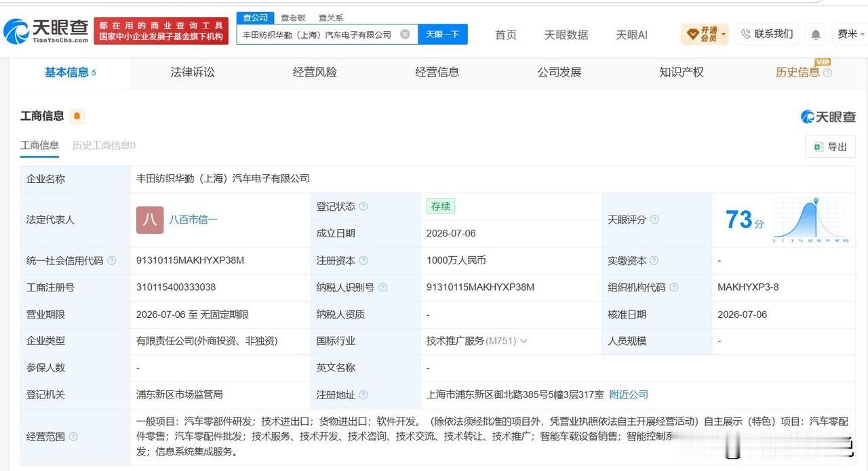The height and width of the screenshot is (471, 868).
Task: Clear the company search box text
Action: 405,34
